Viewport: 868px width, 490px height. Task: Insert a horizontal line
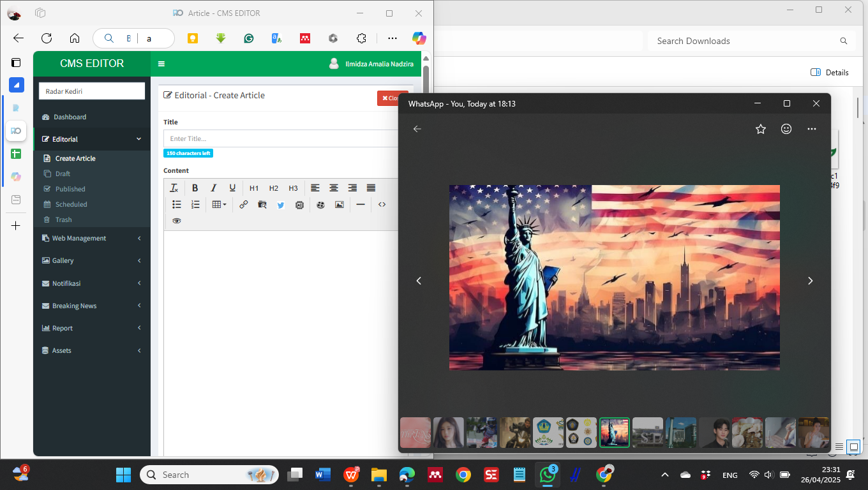(361, 205)
